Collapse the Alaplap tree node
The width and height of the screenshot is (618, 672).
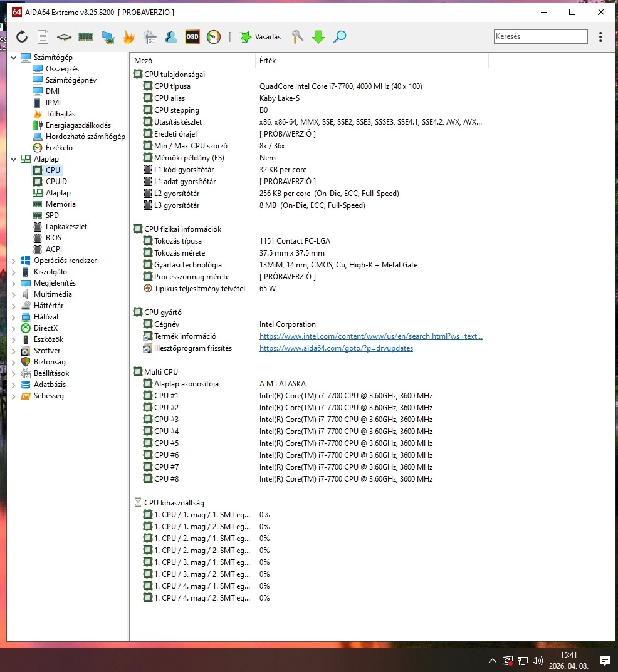coord(13,159)
